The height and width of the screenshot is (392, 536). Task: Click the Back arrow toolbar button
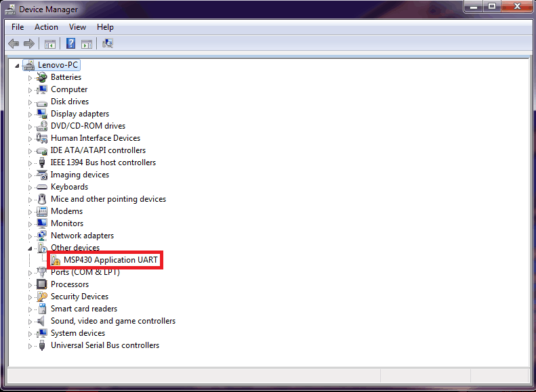click(x=13, y=44)
